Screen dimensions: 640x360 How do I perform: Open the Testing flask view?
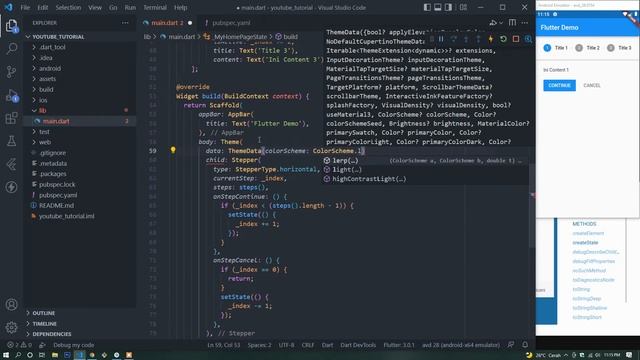[11, 141]
